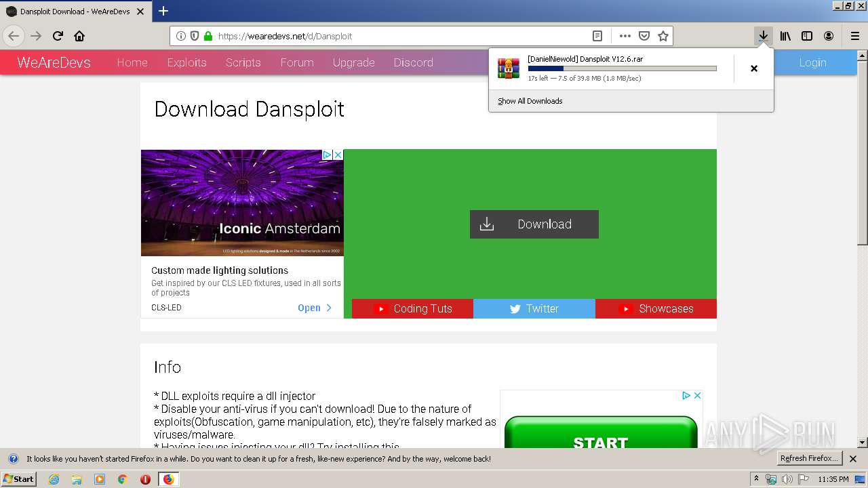
Task: Close the Iconic Amsterdam ad
Action: coord(338,155)
